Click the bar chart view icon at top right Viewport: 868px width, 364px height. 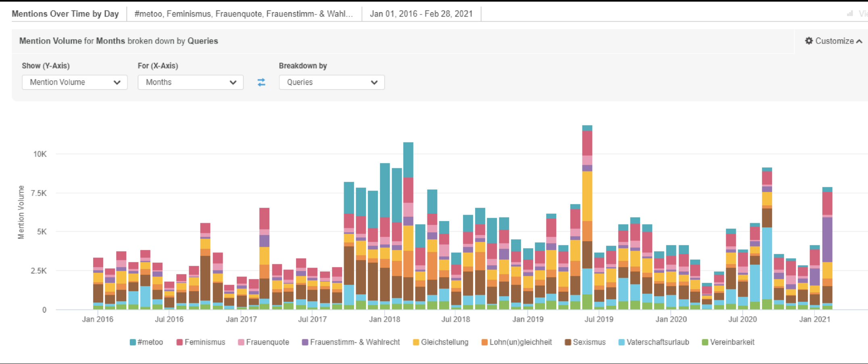point(850,14)
